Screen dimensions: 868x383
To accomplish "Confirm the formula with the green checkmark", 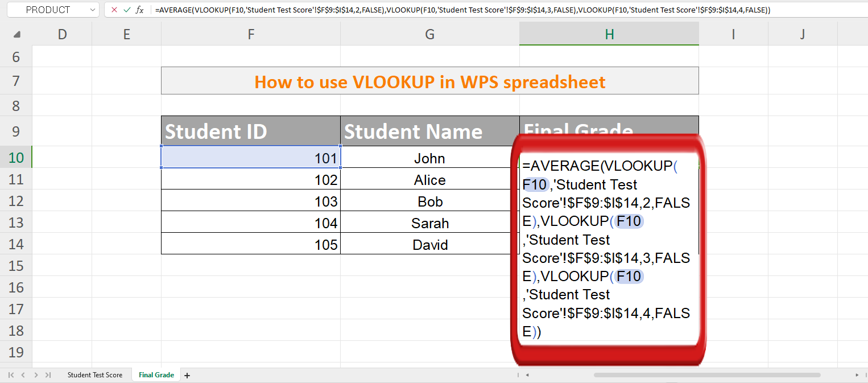I will 126,10.
